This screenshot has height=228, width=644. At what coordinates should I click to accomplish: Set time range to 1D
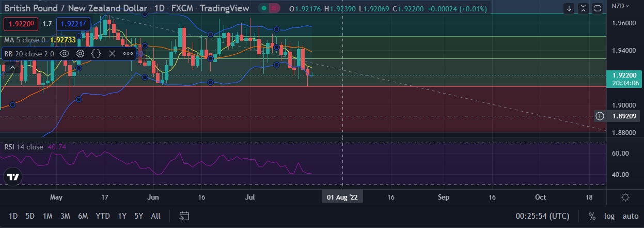13,216
